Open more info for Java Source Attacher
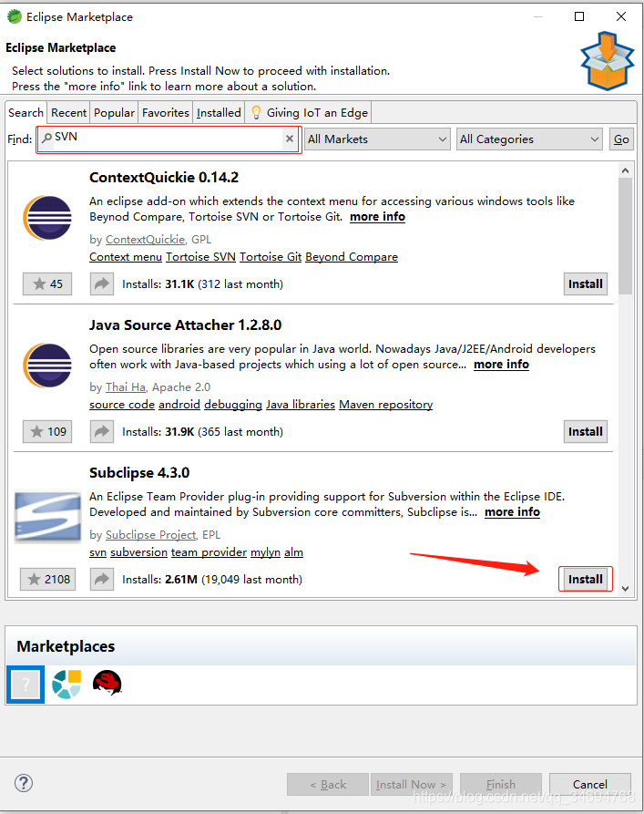644x814 pixels. coord(501,365)
